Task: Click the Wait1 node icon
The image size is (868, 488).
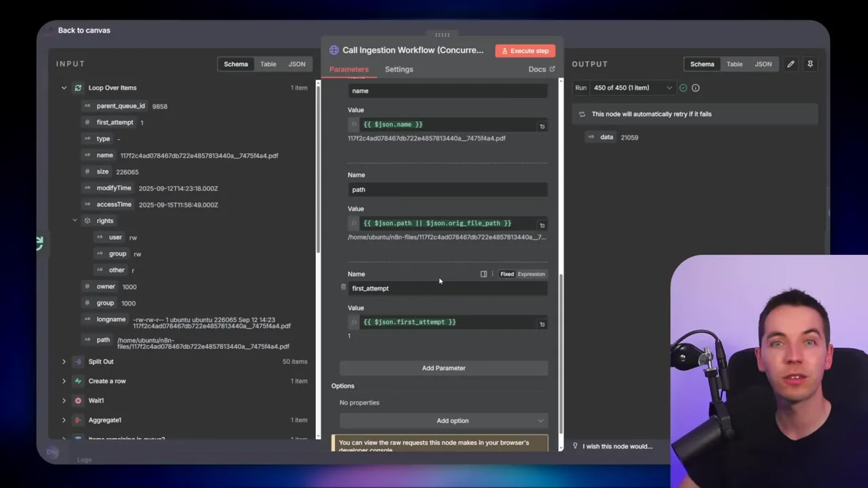Action: (x=78, y=401)
